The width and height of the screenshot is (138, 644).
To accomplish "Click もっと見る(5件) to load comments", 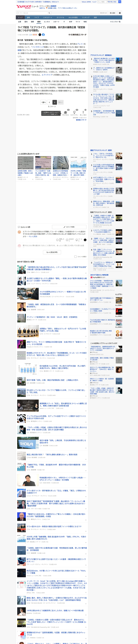I will 52,252.
